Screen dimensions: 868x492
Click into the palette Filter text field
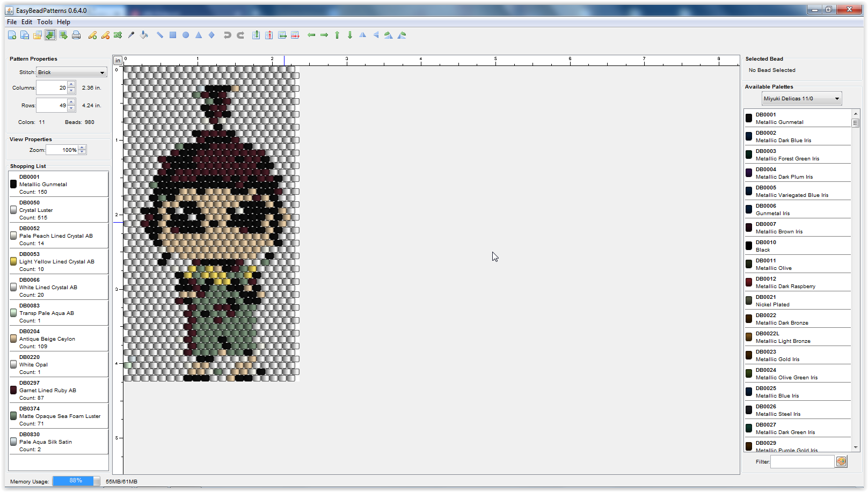point(802,461)
